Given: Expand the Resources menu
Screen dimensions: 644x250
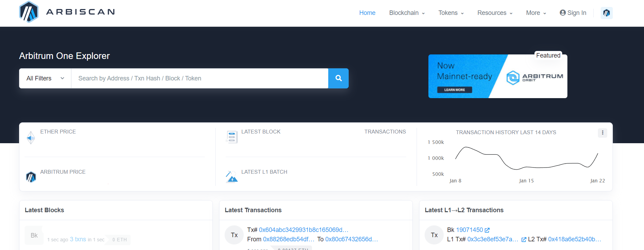Looking at the screenshot, I should (495, 13).
